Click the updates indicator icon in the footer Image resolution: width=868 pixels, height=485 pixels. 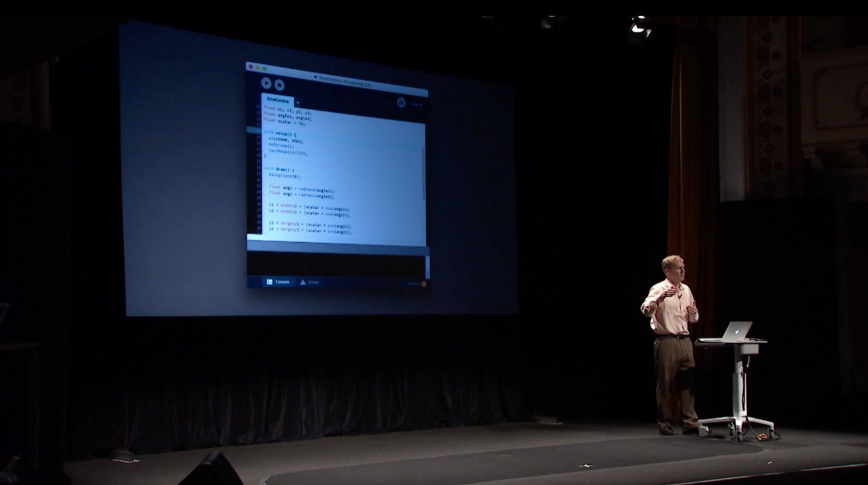click(x=423, y=284)
